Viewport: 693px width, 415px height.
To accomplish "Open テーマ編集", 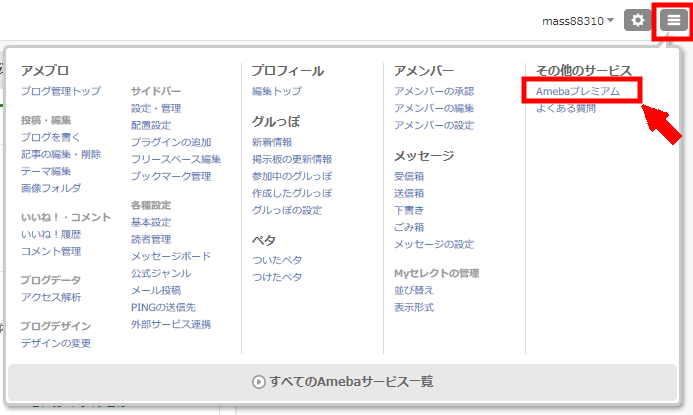I will [x=46, y=171].
